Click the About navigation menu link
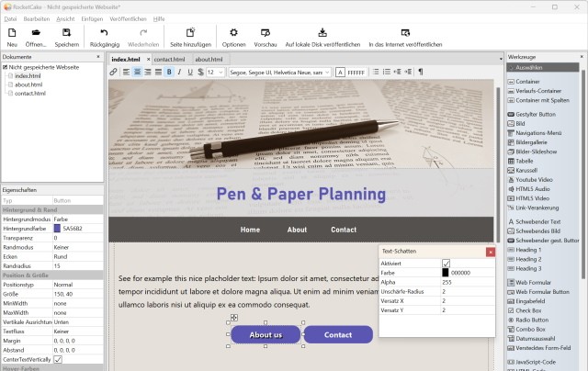This screenshot has height=371, width=588. (x=297, y=230)
